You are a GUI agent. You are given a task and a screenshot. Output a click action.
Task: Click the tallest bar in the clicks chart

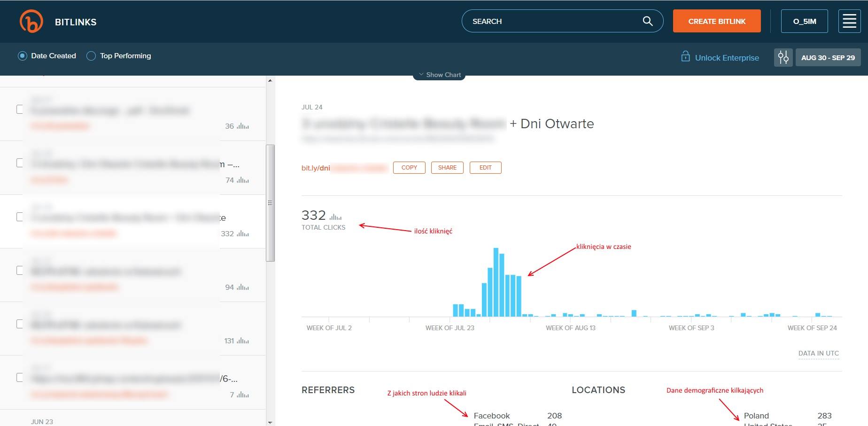tap(496, 282)
